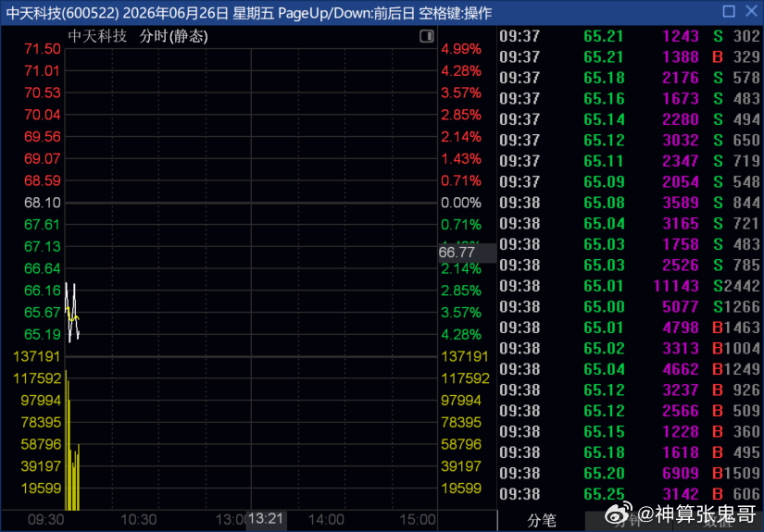Close the 中天科技 time-share window
The width and height of the screenshot is (764, 532).
tap(751, 11)
